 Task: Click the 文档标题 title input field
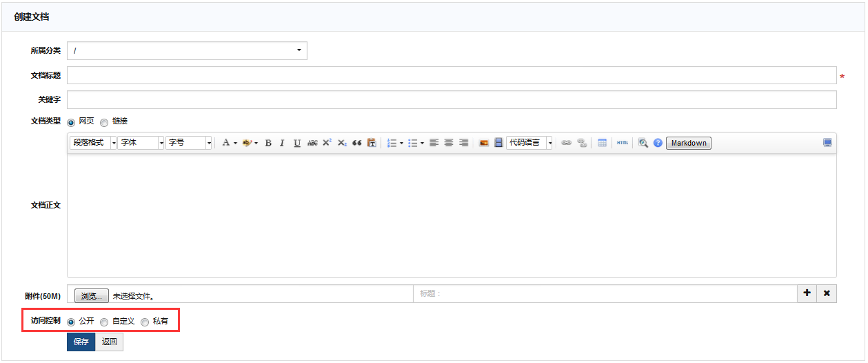452,75
